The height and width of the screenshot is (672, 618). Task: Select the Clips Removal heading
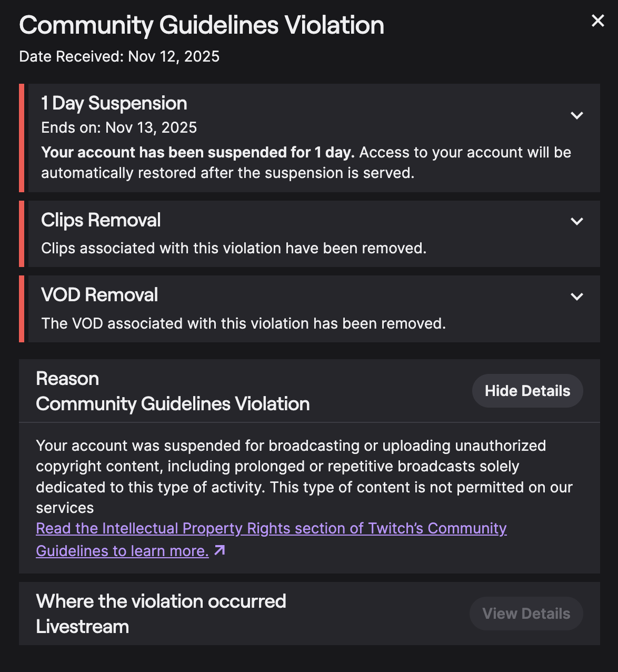click(101, 220)
